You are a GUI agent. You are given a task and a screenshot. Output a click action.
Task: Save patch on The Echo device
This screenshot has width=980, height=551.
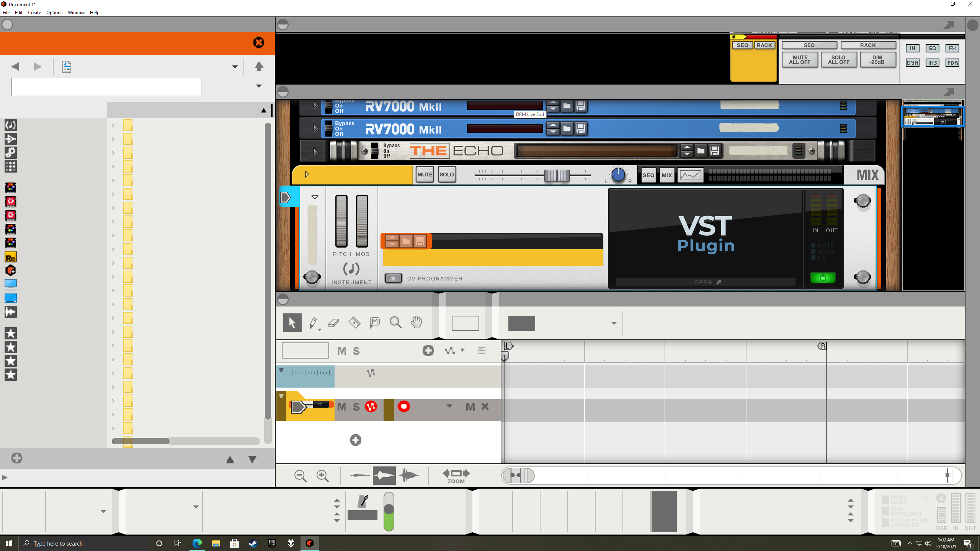715,151
